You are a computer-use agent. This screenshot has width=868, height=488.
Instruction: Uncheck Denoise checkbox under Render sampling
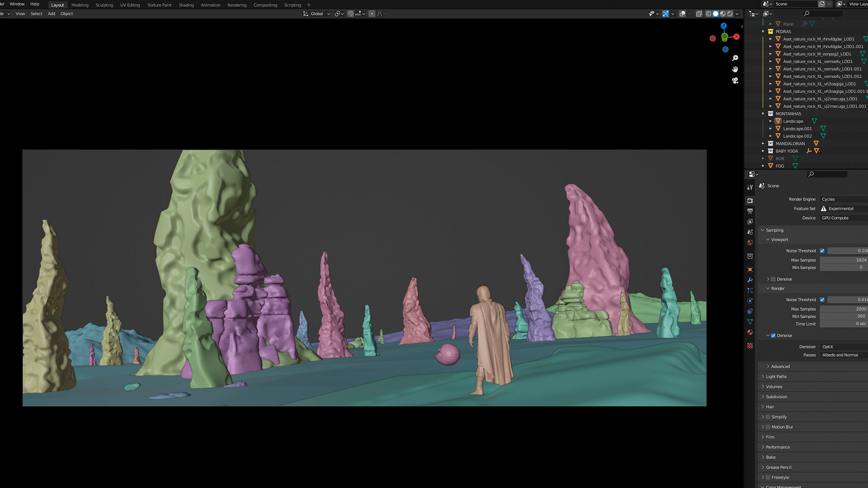point(773,336)
